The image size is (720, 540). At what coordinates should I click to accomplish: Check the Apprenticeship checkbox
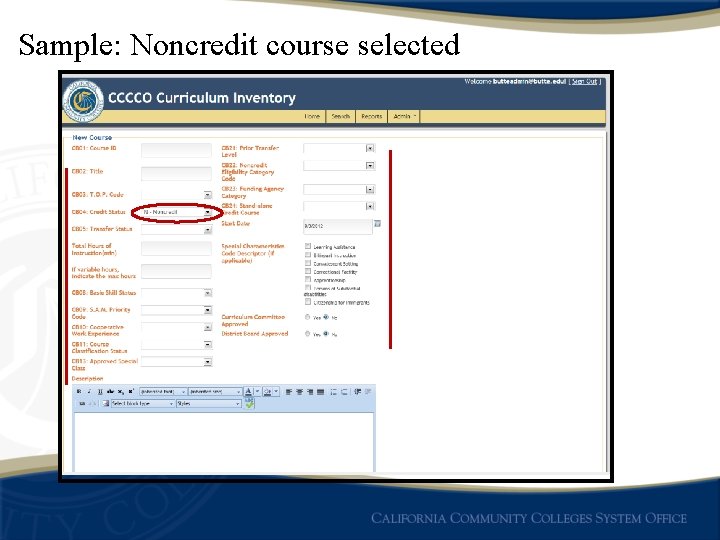click(x=308, y=279)
